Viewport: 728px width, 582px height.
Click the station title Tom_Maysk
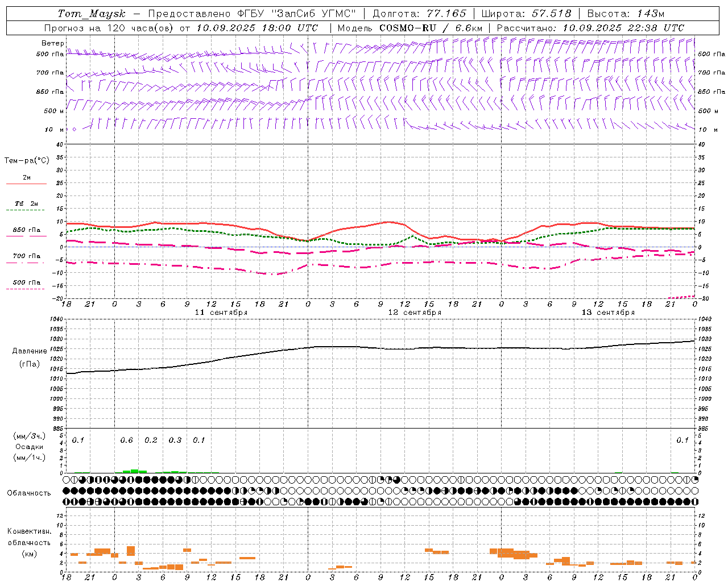click(x=92, y=14)
